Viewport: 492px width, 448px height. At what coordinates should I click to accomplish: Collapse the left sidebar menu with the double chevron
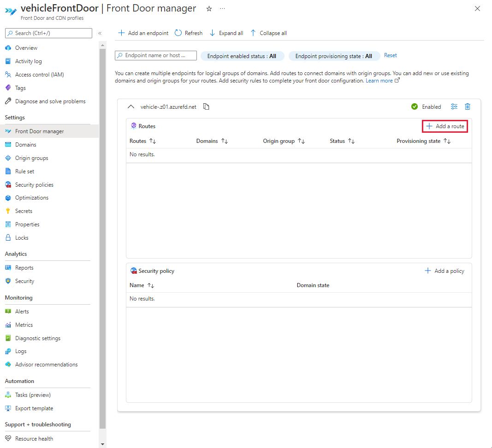[x=100, y=33]
